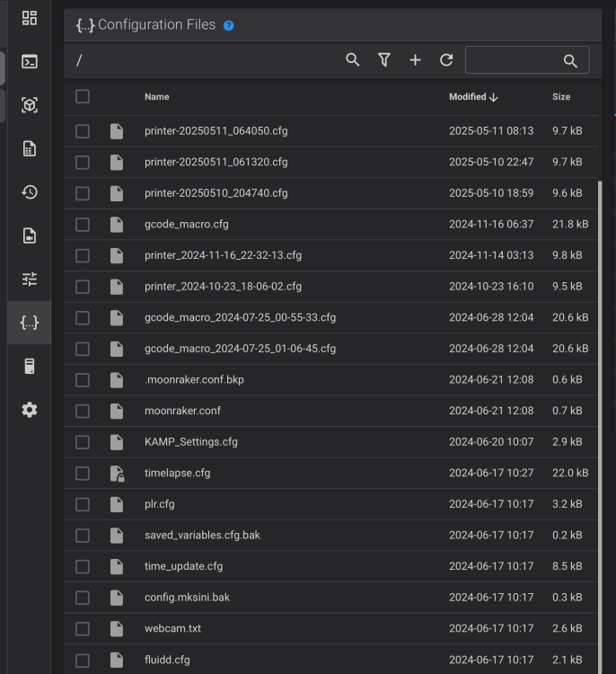Check the box for gcode_macro.cfg

point(83,225)
